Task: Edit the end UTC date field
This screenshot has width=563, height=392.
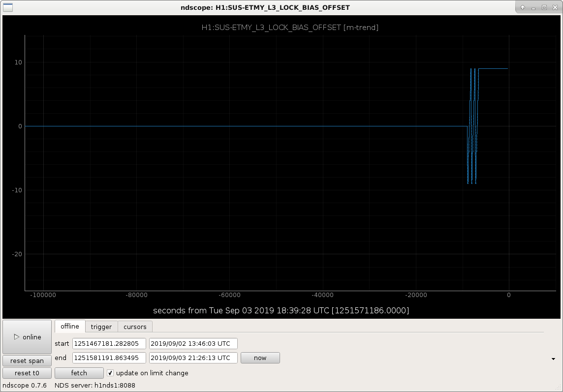Action: pyautogui.click(x=193, y=358)
